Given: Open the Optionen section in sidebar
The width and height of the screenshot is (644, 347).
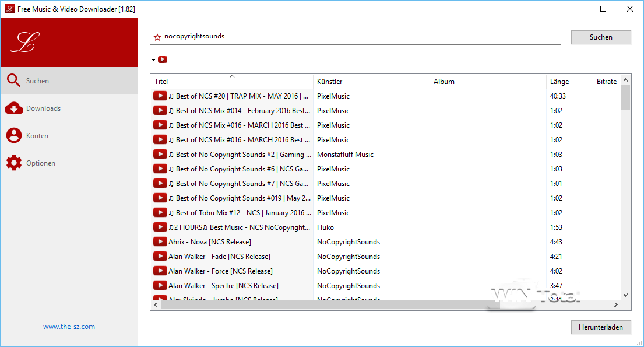Looking at the screenshot, I should (69, 163).
